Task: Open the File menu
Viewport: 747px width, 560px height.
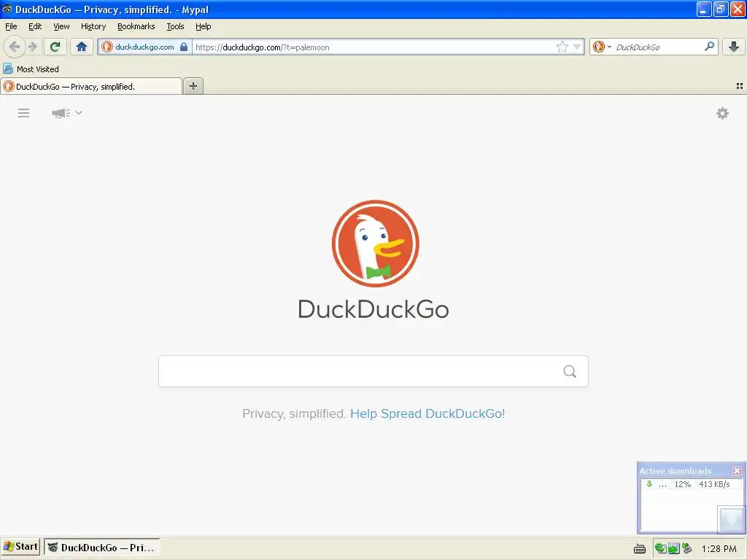Action: pyautogui.click(x=11, y=26)
